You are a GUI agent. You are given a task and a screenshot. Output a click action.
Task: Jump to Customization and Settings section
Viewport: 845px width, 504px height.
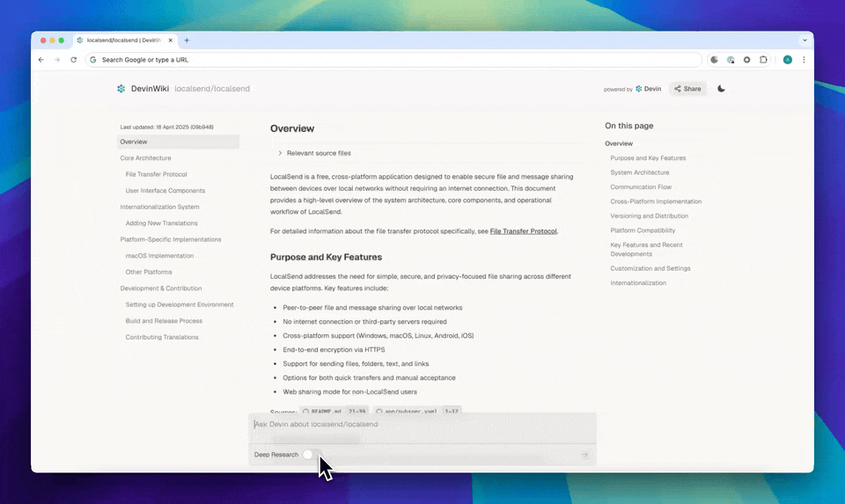[x=650, y=268]
